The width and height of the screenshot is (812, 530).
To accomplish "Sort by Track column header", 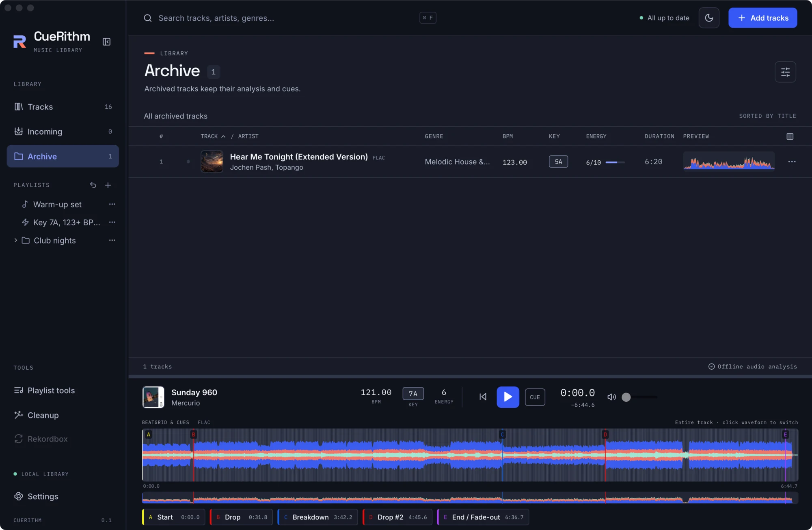I will coord(213,136).
